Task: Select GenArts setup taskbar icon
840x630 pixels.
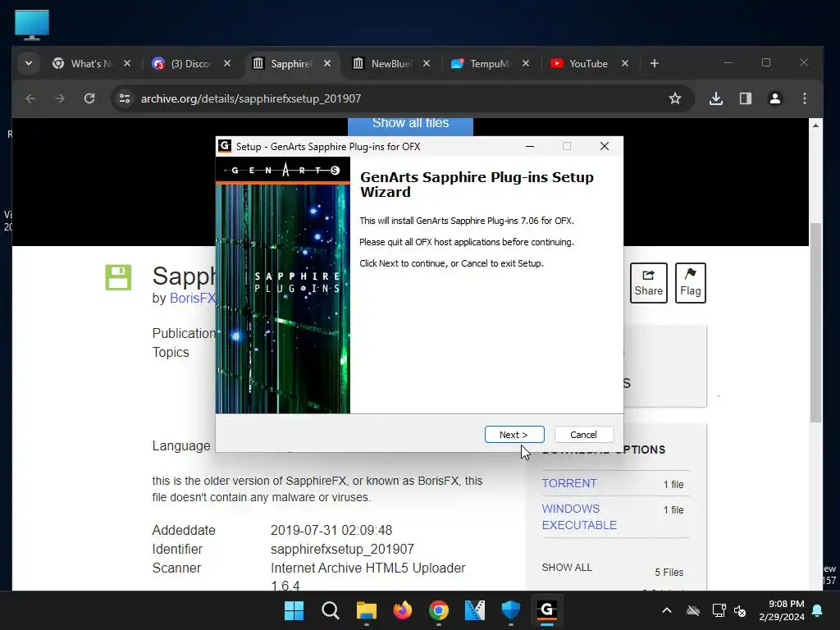Action: coord(547,610)
